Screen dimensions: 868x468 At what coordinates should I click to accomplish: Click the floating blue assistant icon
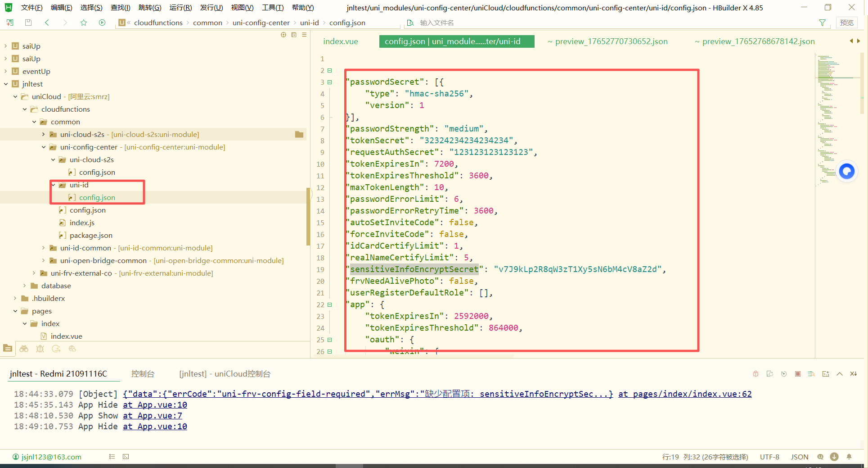(x=846, y=171)
